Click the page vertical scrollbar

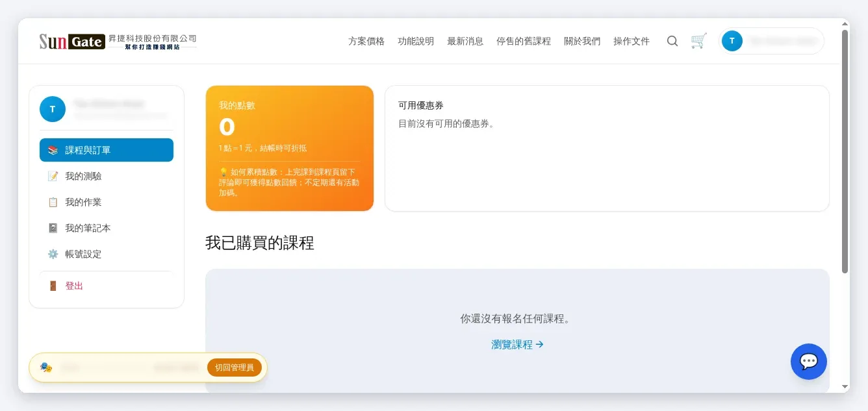click(845, 151)
